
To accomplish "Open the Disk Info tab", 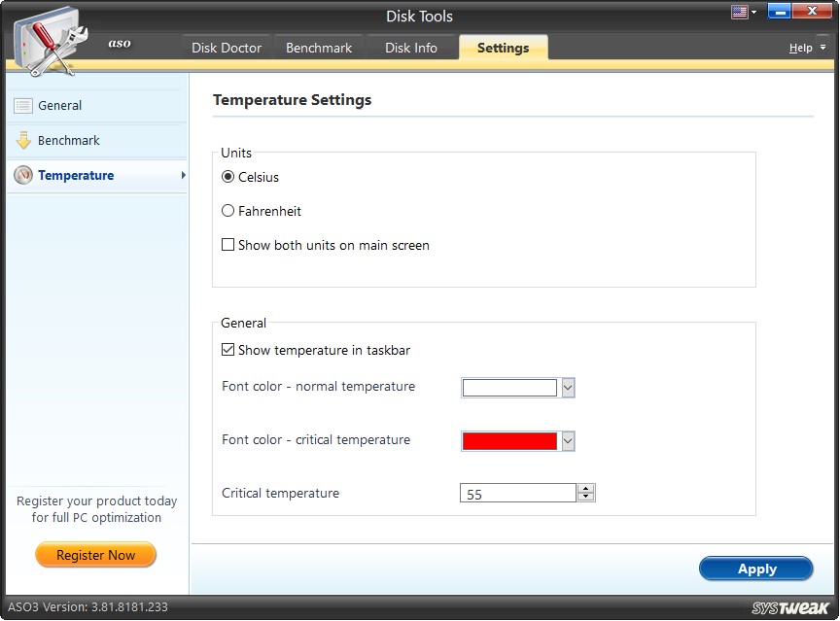I will pyautogui.click(x=411, y=47).
